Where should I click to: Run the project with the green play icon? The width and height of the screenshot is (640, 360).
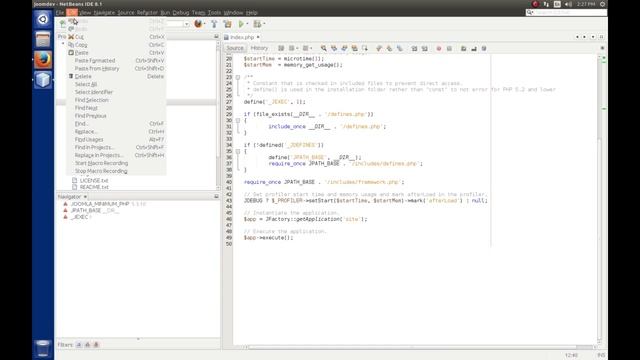241,24
